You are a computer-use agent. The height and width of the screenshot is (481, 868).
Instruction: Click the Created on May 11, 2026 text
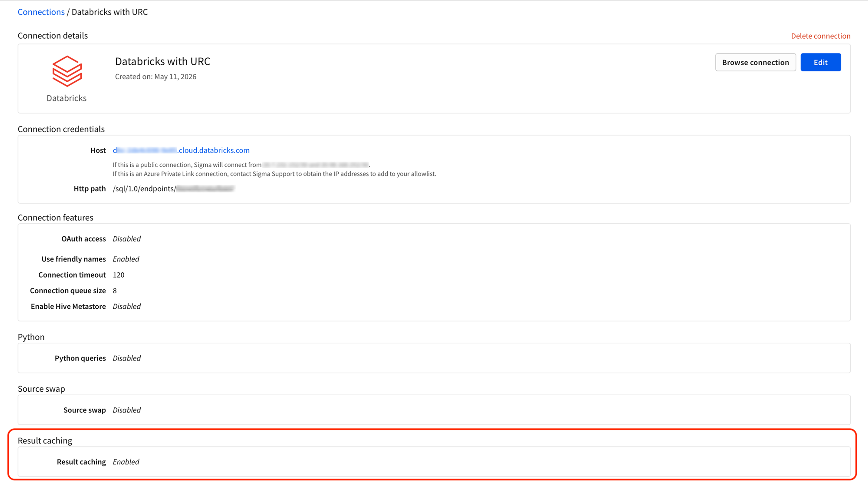(156, 76)
